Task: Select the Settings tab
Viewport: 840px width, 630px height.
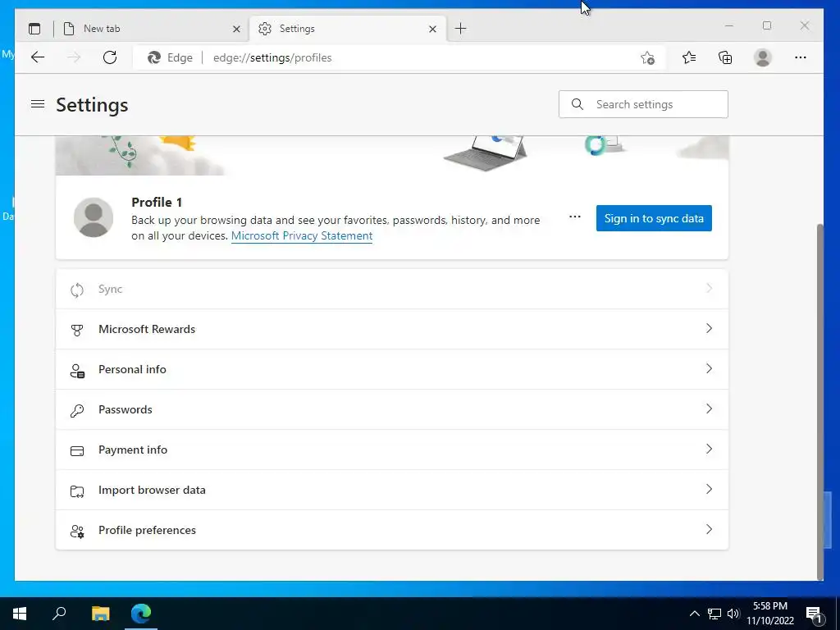Action: (348, 29)
